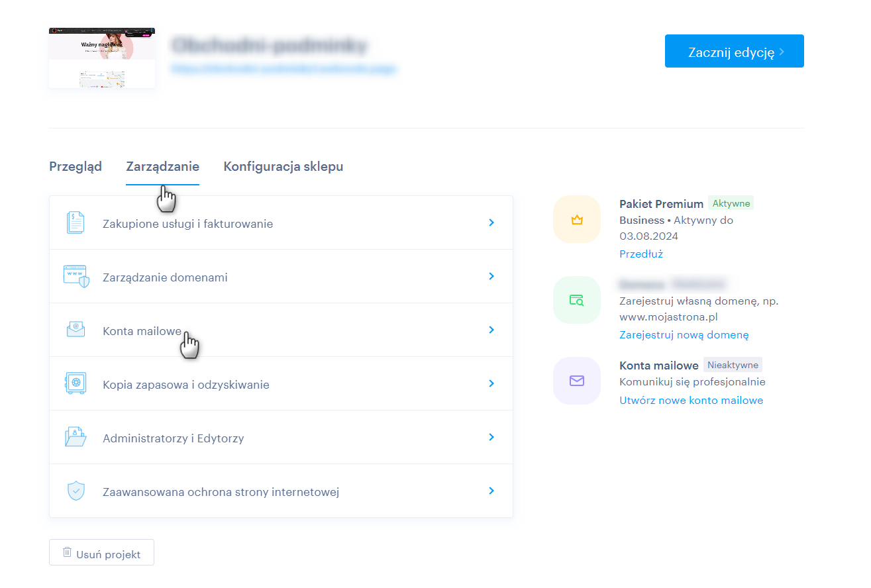Image resolution: width=871 pixels, height=588 pixels.
Task: Click the green Aktywne status badge
Action: point(731,203)
